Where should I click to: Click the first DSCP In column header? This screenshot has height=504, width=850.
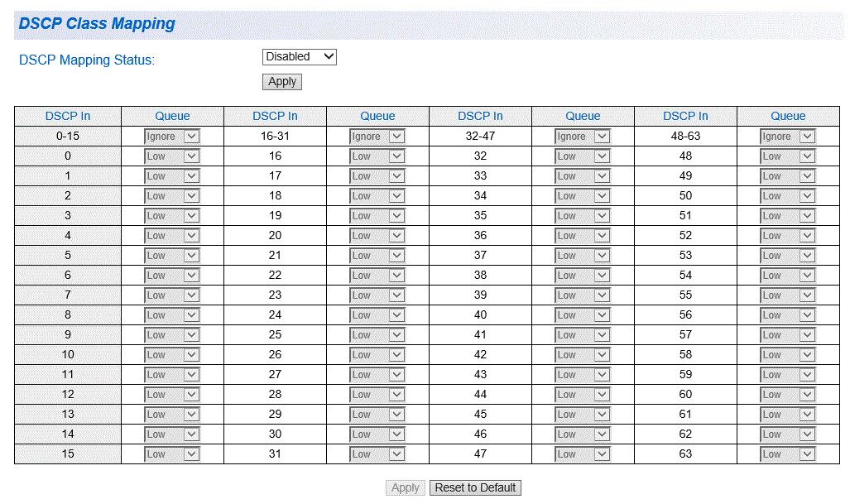click(x=68, y=116)
